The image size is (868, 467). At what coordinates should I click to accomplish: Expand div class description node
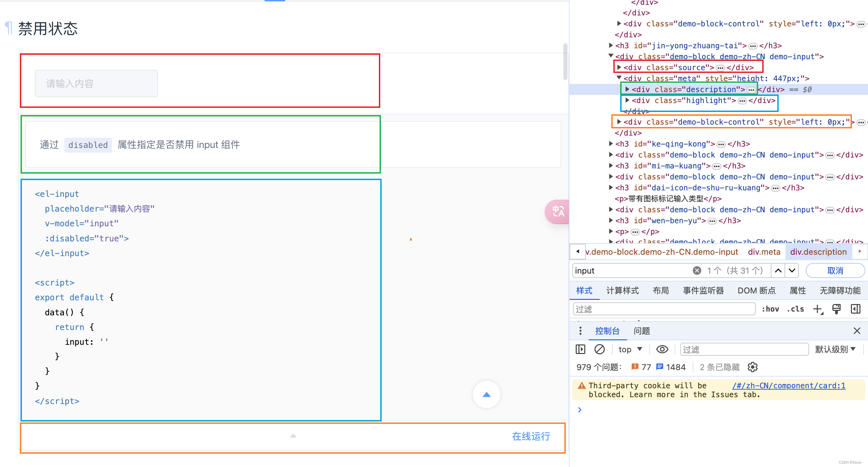[627, 89]
